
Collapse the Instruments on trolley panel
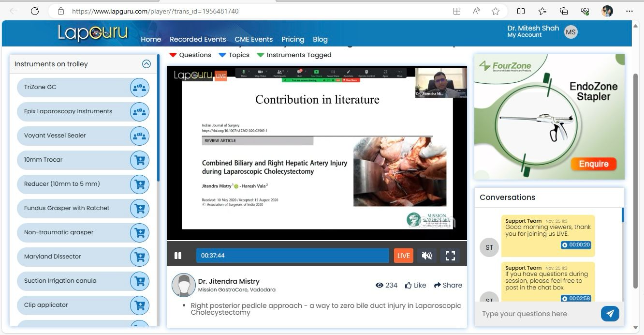click(x=146, y=64)
